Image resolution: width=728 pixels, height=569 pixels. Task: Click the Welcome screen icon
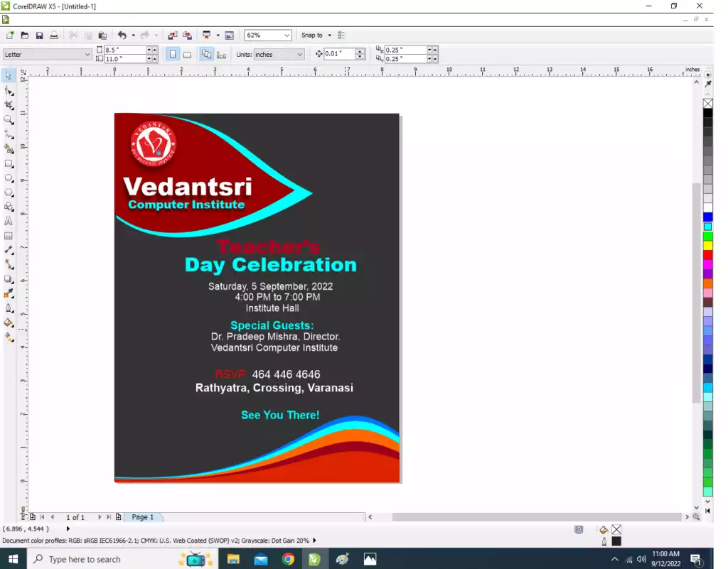pos(230,36)
